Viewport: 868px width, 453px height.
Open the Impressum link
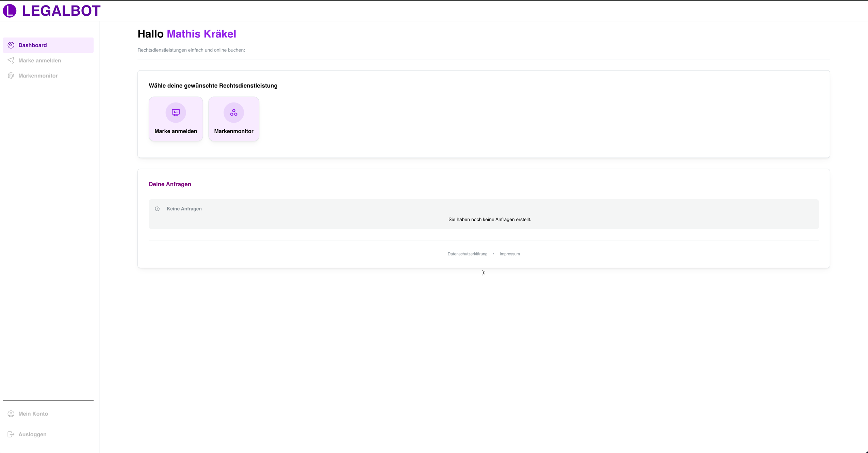point(509,254)
